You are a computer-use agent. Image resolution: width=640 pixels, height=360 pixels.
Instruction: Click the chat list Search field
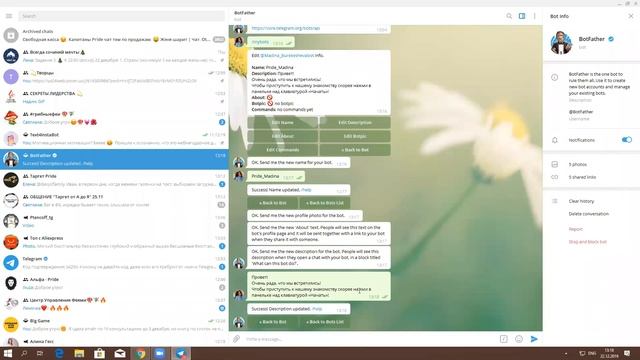122,16
